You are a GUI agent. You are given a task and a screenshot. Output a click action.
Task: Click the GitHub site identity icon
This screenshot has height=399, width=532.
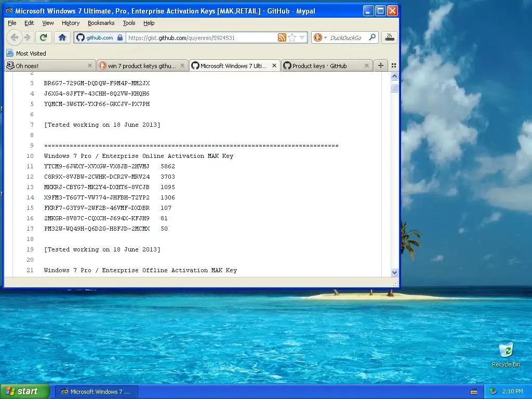tap(81, 37)
